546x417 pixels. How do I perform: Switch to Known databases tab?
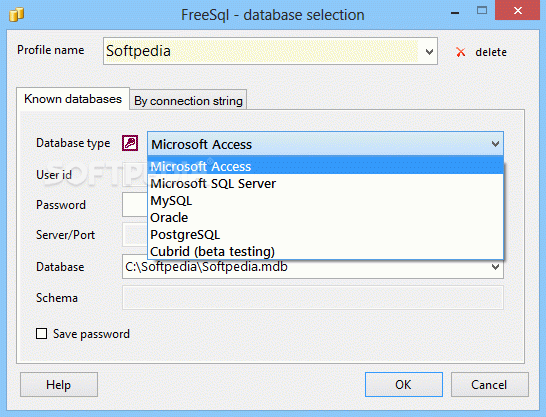tap(73, 99)
